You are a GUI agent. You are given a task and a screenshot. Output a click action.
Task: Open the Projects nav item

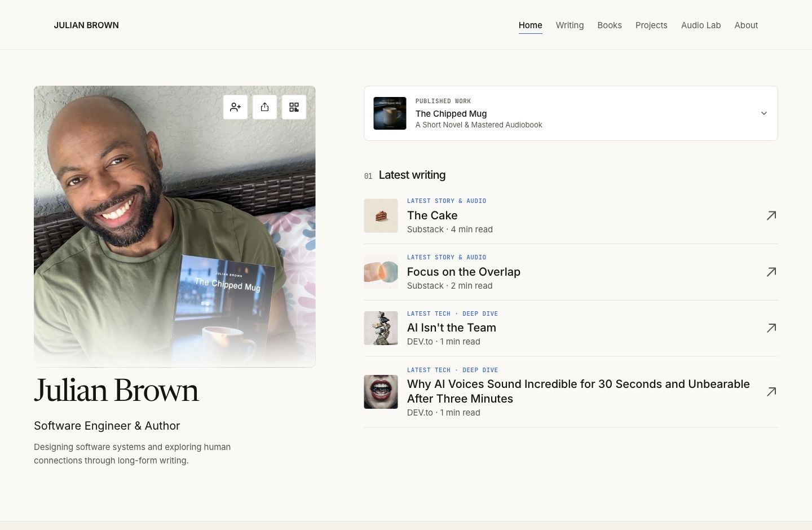tap(651, 25)
